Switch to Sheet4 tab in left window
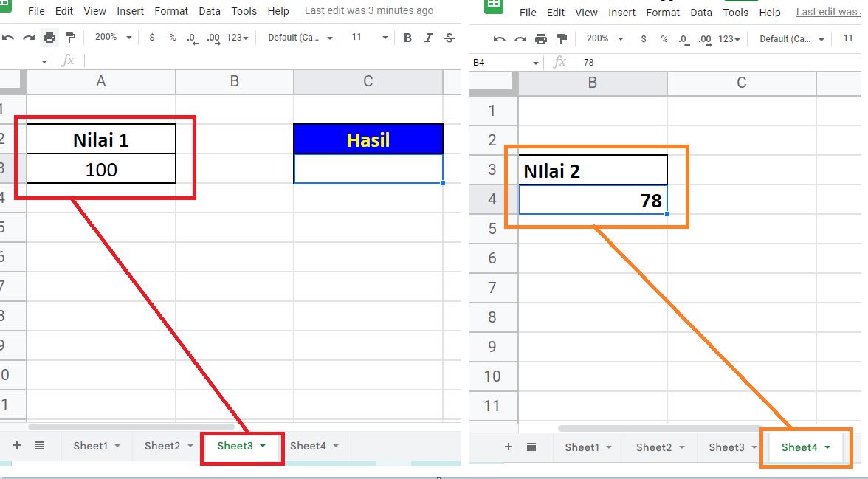Viewport: 868px width, 479px height. 308,446
